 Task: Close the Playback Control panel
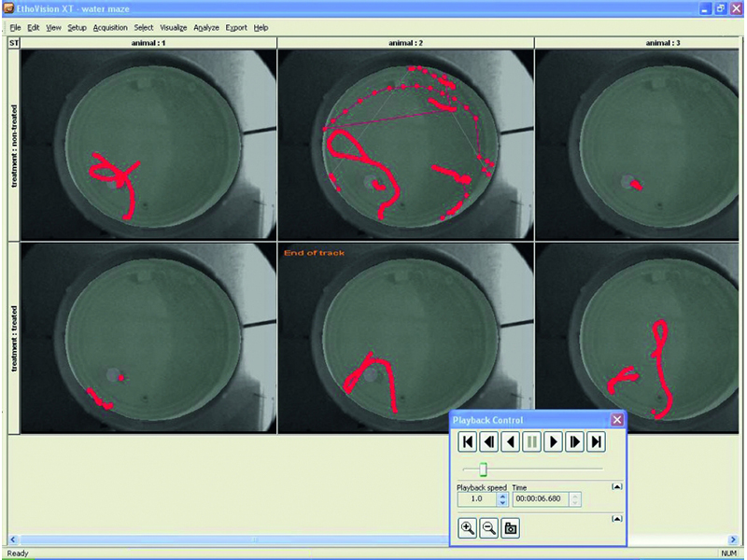tap(616, 420)
